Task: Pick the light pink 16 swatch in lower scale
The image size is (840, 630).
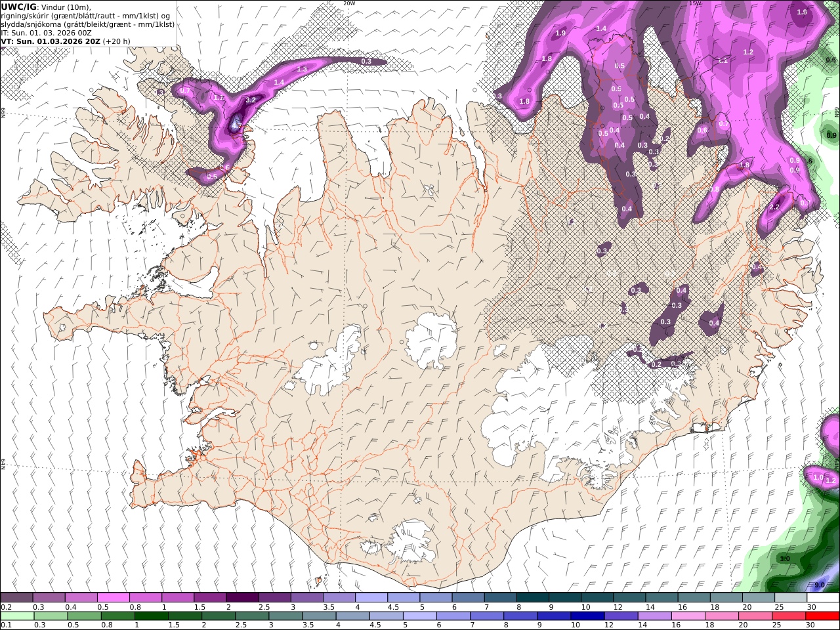Action: pyautogui.click(x=687, y=616)
